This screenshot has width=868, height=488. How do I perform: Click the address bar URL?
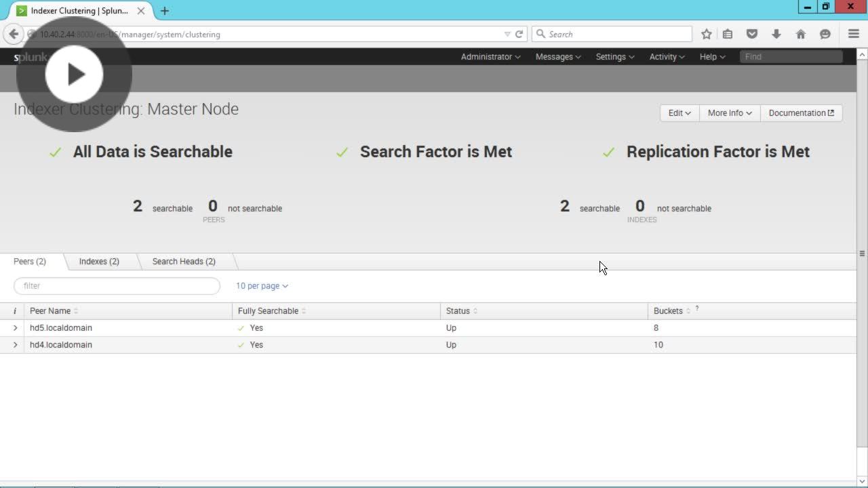click(x=130, y=34)
